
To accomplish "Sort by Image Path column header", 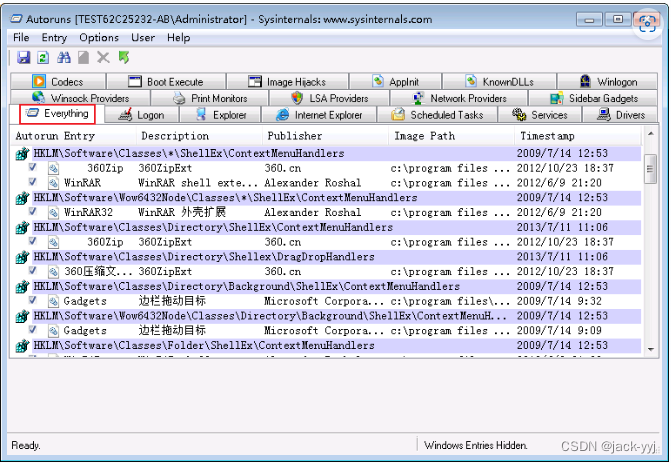I will (x=451, y=136).
